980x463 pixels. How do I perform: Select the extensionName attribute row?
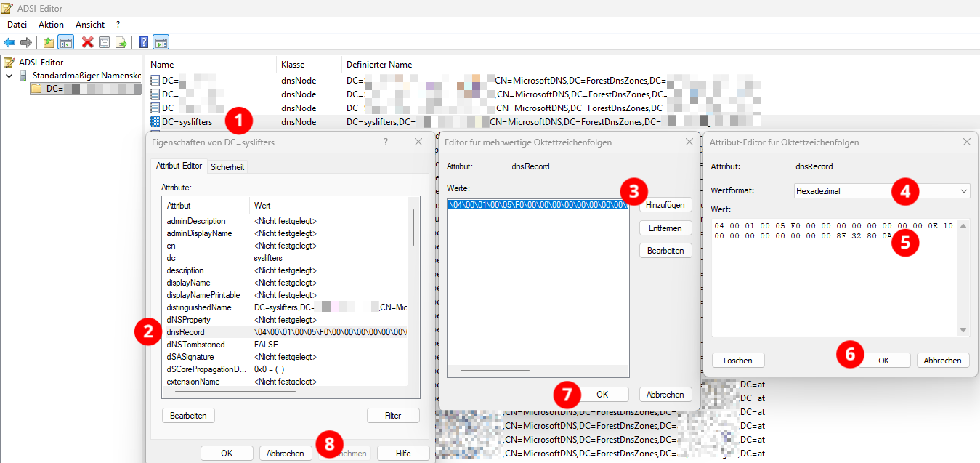286,382
